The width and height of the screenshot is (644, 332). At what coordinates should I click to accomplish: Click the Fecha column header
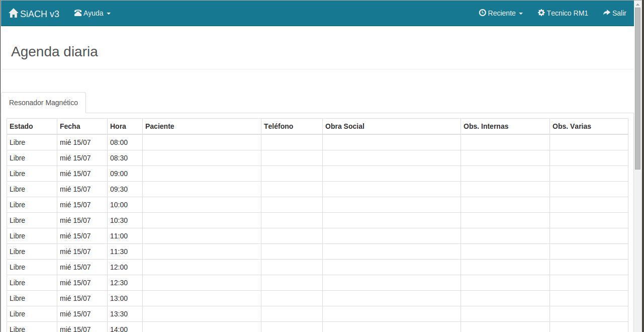pyautogui.click(x=82, y=126)
